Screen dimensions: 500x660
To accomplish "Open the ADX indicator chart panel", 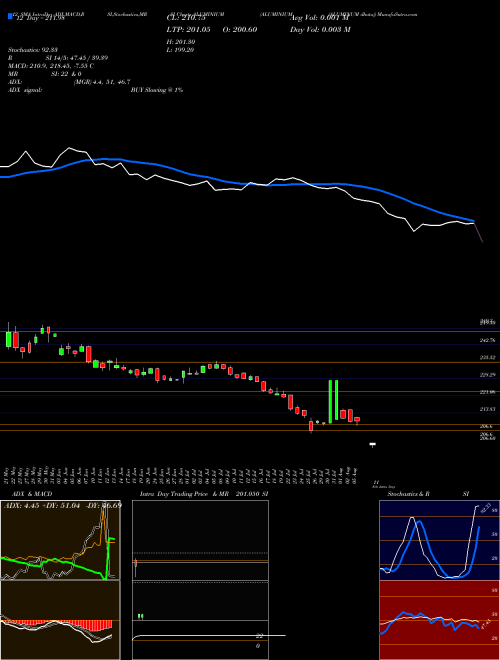I will click(x=60, y=540).
